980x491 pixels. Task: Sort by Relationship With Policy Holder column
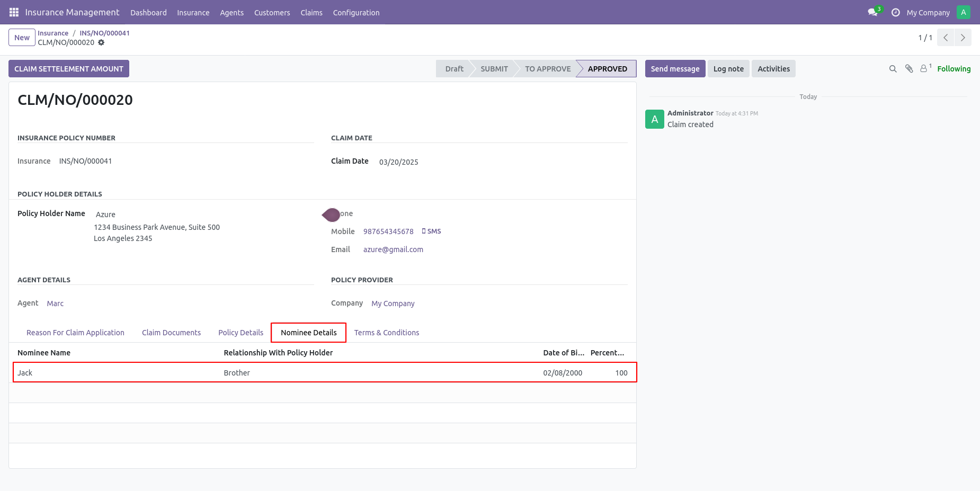coord(278,353)
